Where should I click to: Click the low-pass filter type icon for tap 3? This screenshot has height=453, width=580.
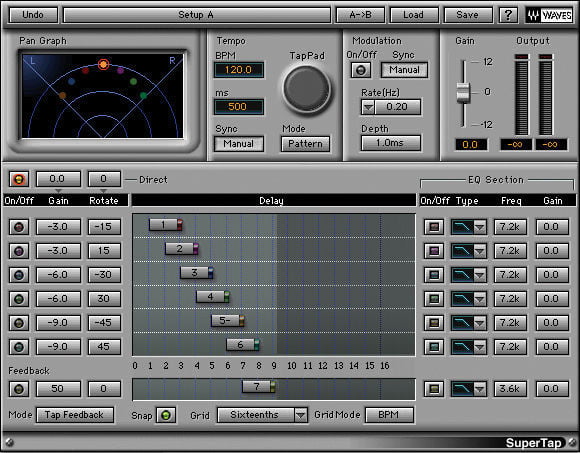pos(462,275)
